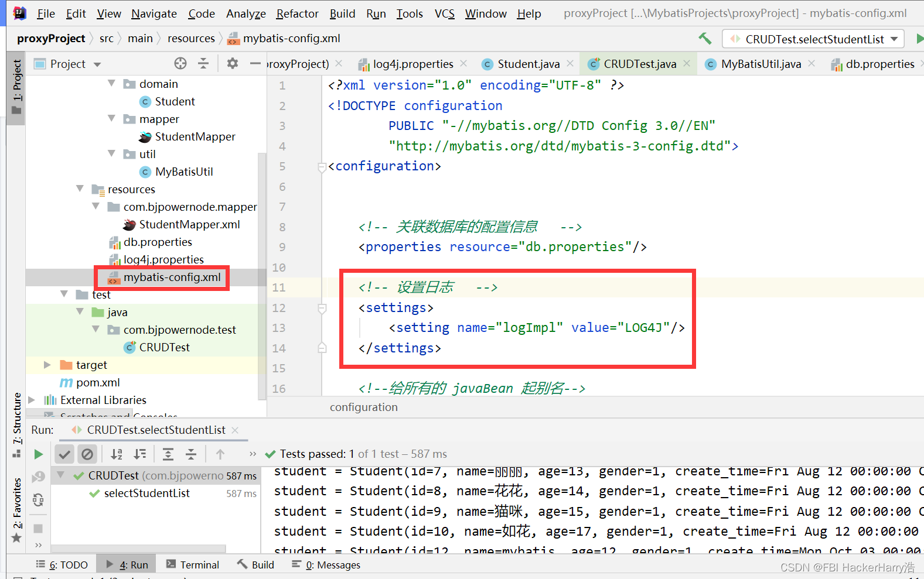The image size is (924, 579).
Task: Close the CRUDTest.java tab
Action: [686, 63]
